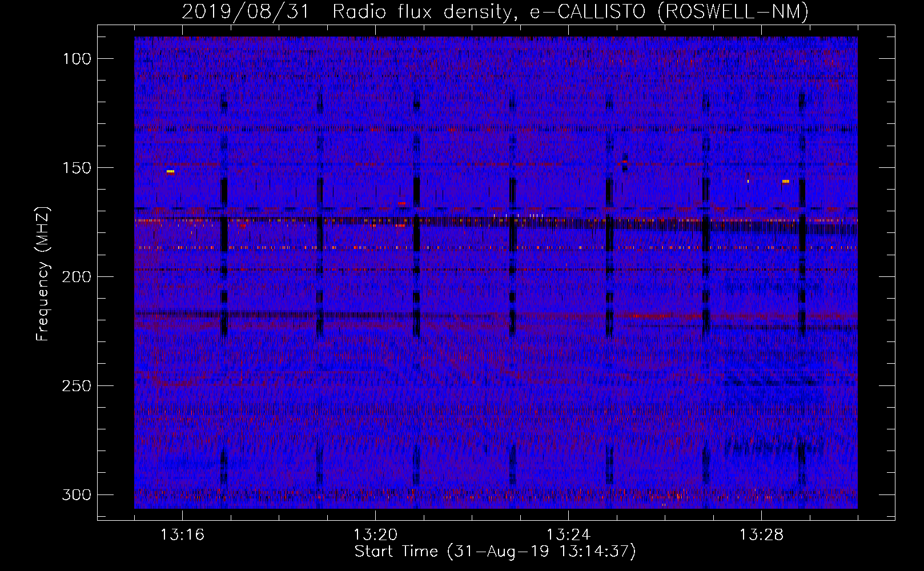Click the 13:28 time tick label
Image resolution: width=924 pixels, height=571 pixels.
[x=761, y=534]
